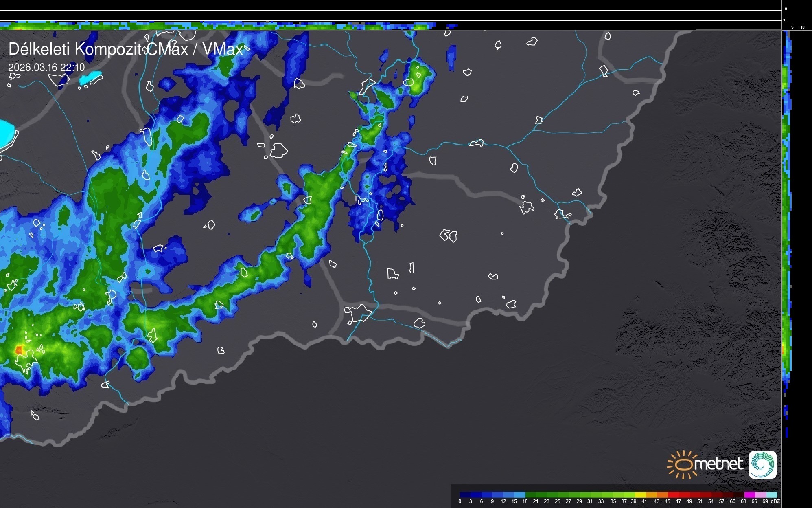Click the orange-red storm core on radar
This screenshot has height=508, width=812.
19,350
